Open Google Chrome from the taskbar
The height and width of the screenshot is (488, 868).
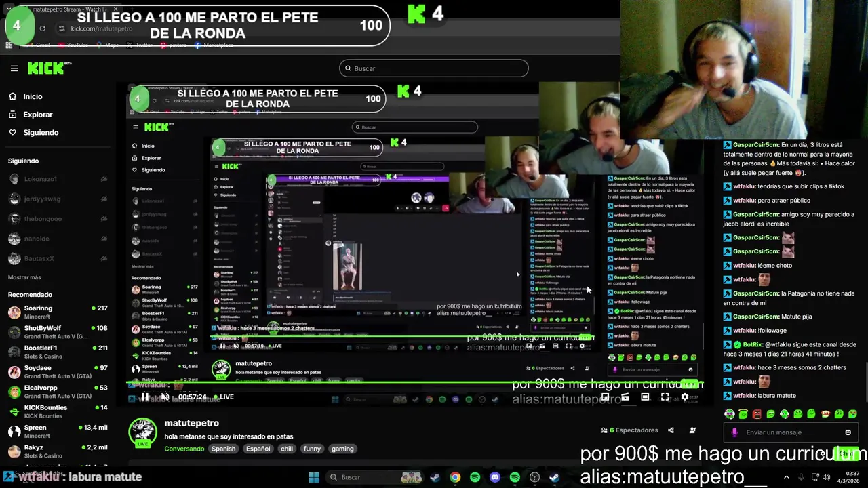(455, 477)
